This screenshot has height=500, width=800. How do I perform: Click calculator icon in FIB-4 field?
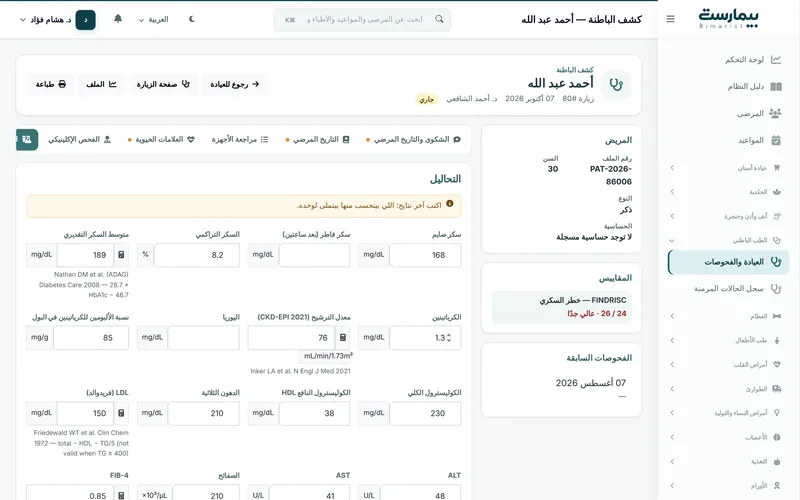coord(121,495)
